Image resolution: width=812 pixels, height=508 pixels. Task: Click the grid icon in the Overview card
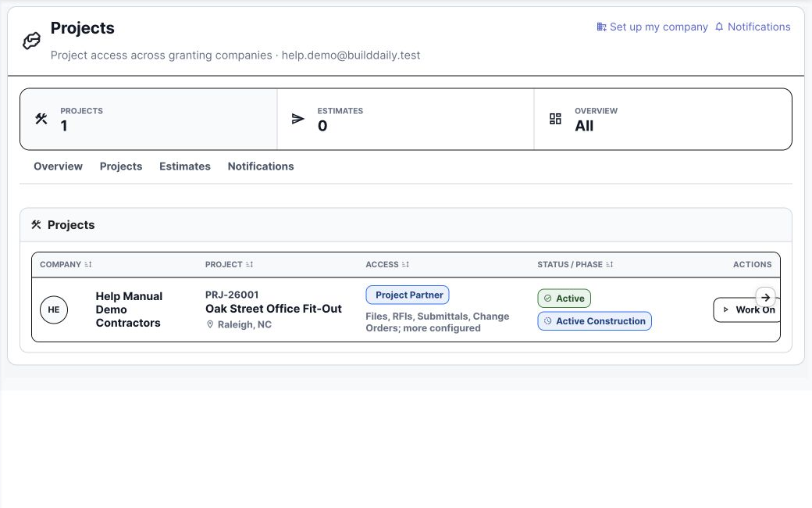coord(555,119)
